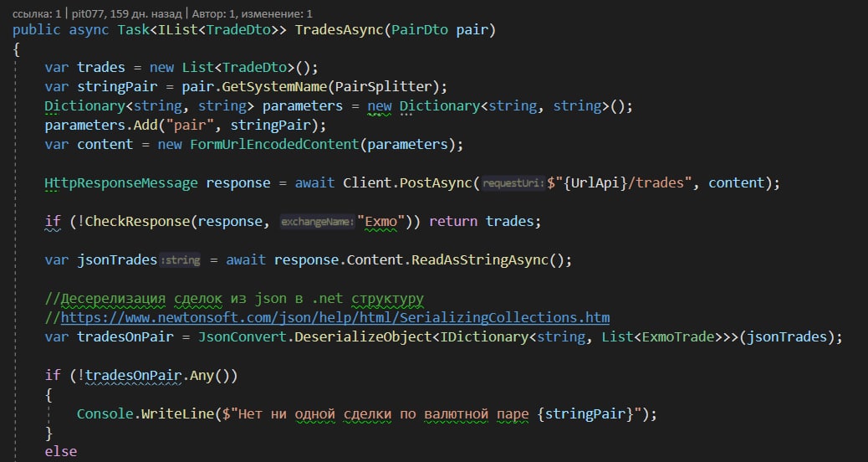Open the 'Автор: 1, изменение: 1' CodeLens link
The height and width of the screenshot is (462, 868).
coord(252,13)
